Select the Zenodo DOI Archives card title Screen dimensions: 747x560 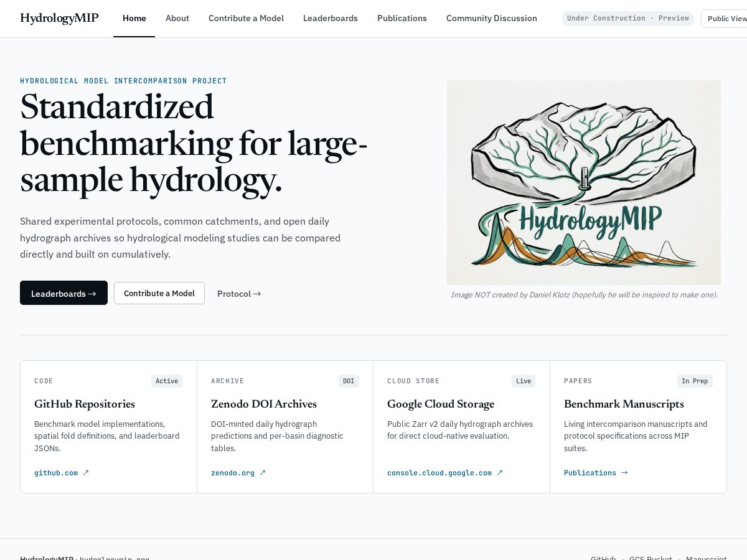[264, 404]
